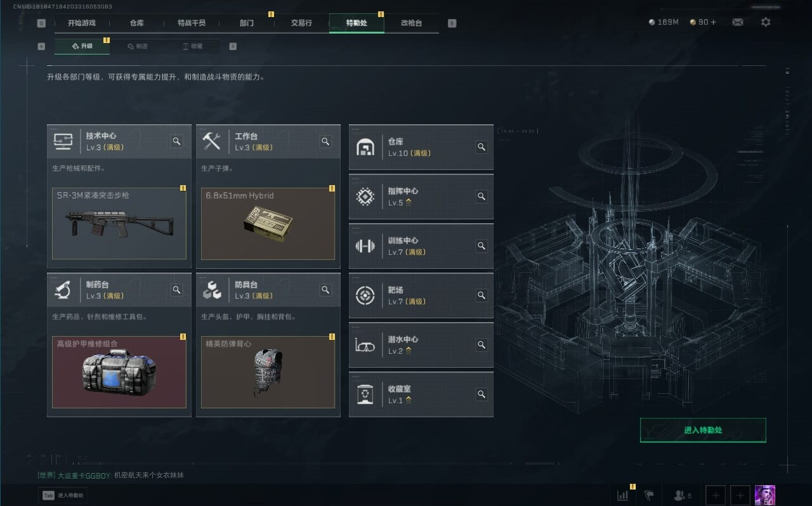Select the 高级护甲维修组合 item thumbnail
This screenshot has width=812, height=506.
[119, 372]
